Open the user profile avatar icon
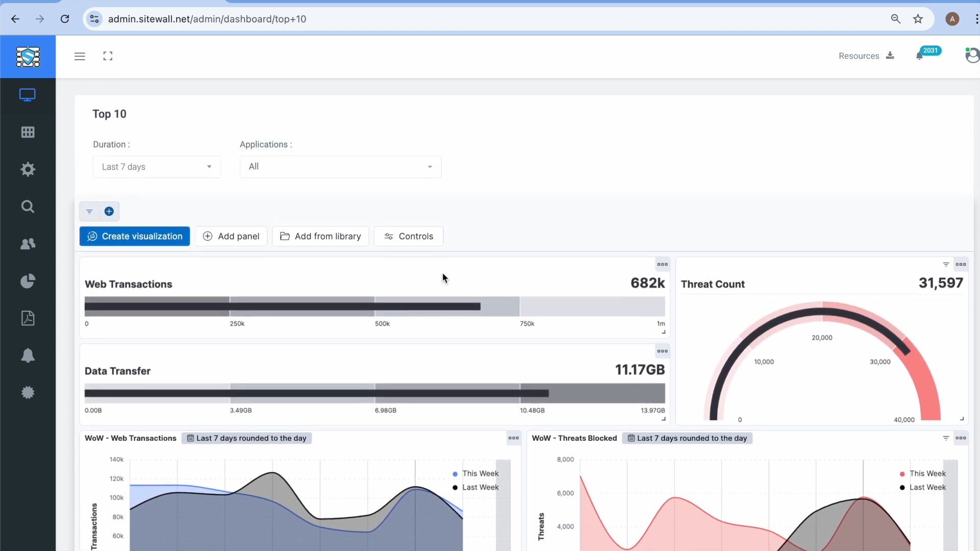 tap(972, 55)
